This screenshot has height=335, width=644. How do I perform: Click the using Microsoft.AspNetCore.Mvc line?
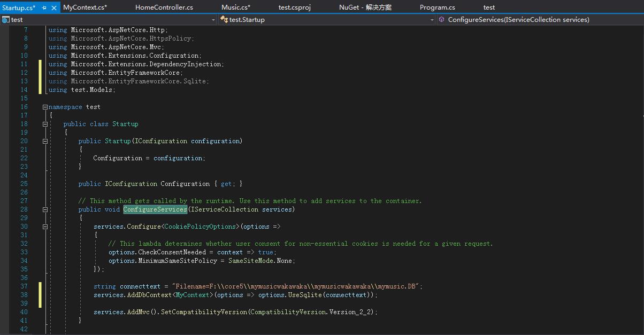pos(106,47)
